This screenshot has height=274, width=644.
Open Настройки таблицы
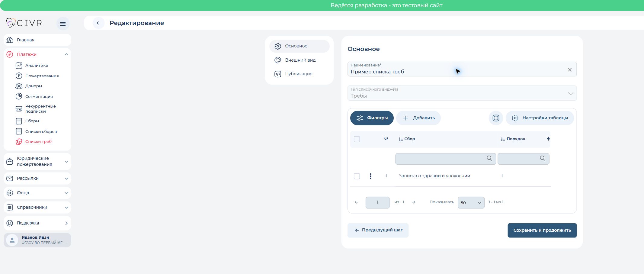[x=540, y=118]
